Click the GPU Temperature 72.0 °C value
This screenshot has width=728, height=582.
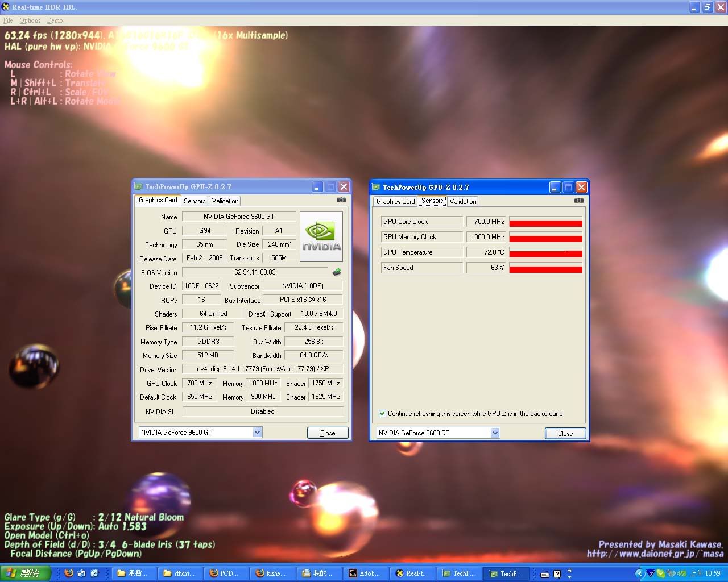(x=486, y=252)
